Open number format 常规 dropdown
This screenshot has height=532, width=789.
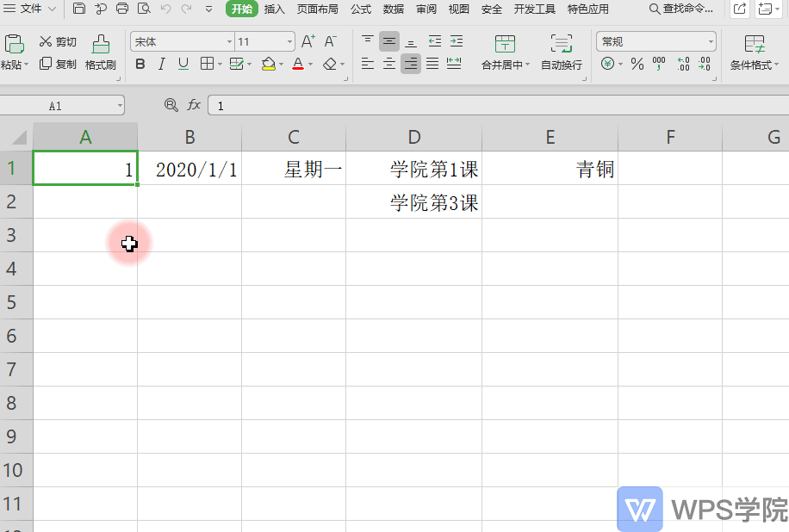(x=711, y=41)
